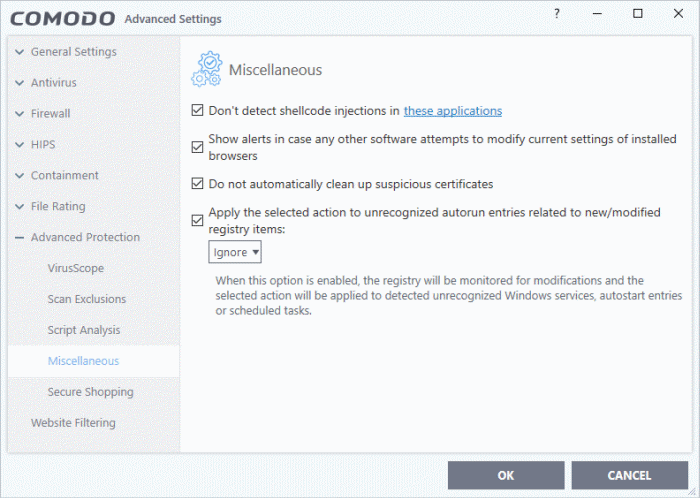Click the 'Miscellaneous' page heading text
Screen dimensions: 700x498
pos(275,70)
